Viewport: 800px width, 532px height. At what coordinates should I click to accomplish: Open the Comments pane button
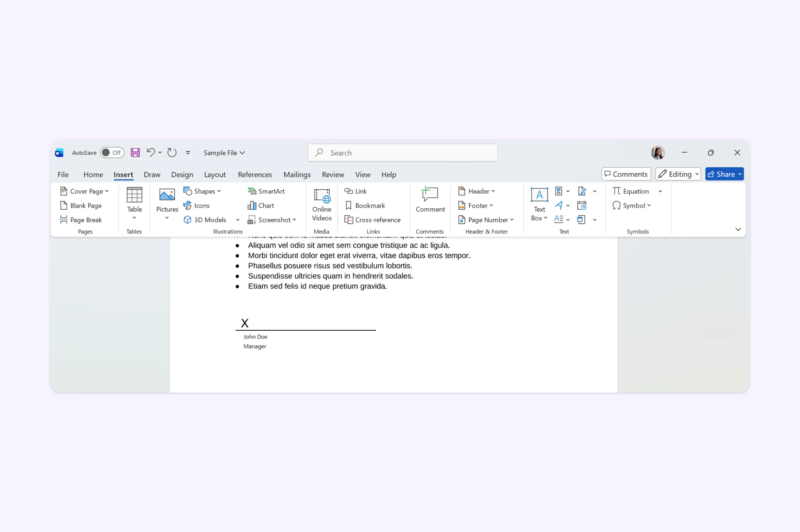point(626,174)
